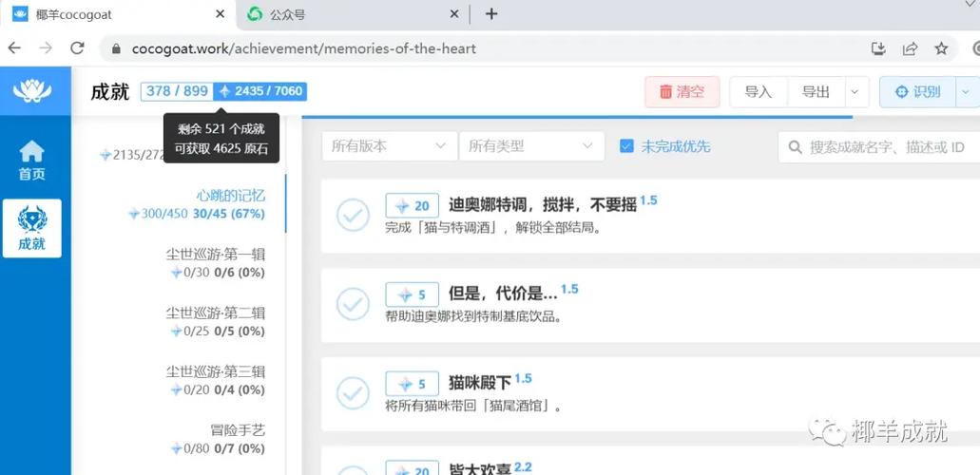Viewport: 980px width, 475px height.
Task: Click the 导入 import button
Action: click(x=759, y=92)
